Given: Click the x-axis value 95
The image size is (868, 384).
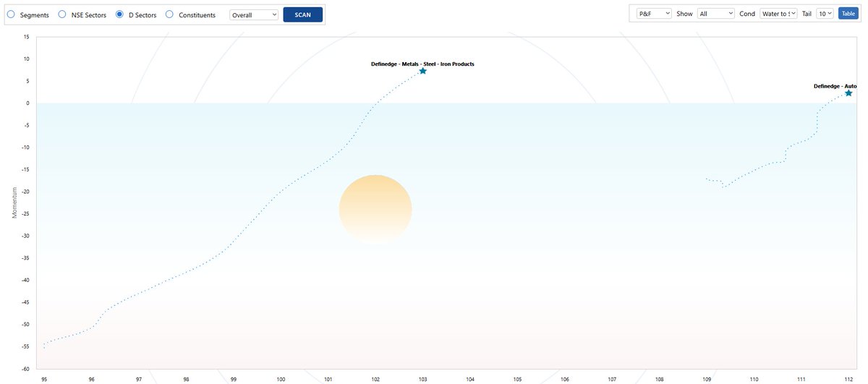Looking at the screenshot, I should (44, 379).
